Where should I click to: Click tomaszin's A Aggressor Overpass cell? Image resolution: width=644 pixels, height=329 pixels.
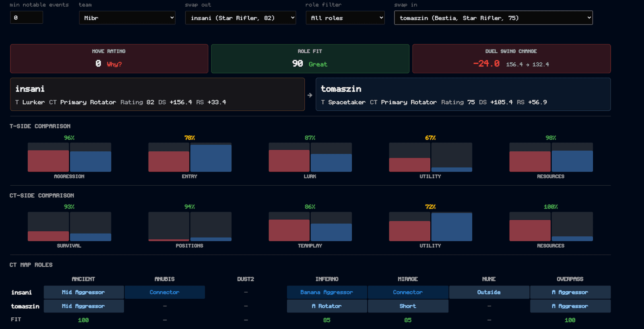(x=570, y=306)
